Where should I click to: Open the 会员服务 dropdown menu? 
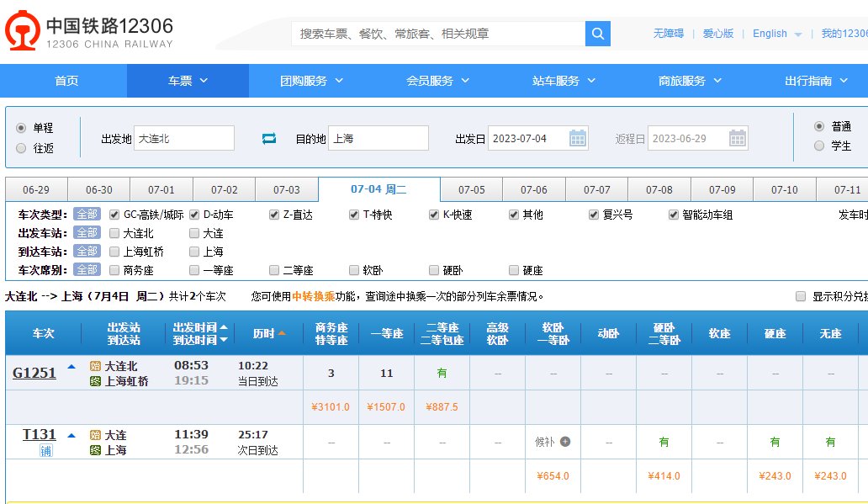pyautogui.click(x=438, y=81)
